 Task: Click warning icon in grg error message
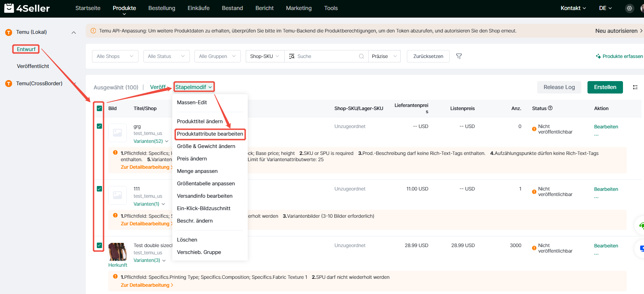click(115, 153)
